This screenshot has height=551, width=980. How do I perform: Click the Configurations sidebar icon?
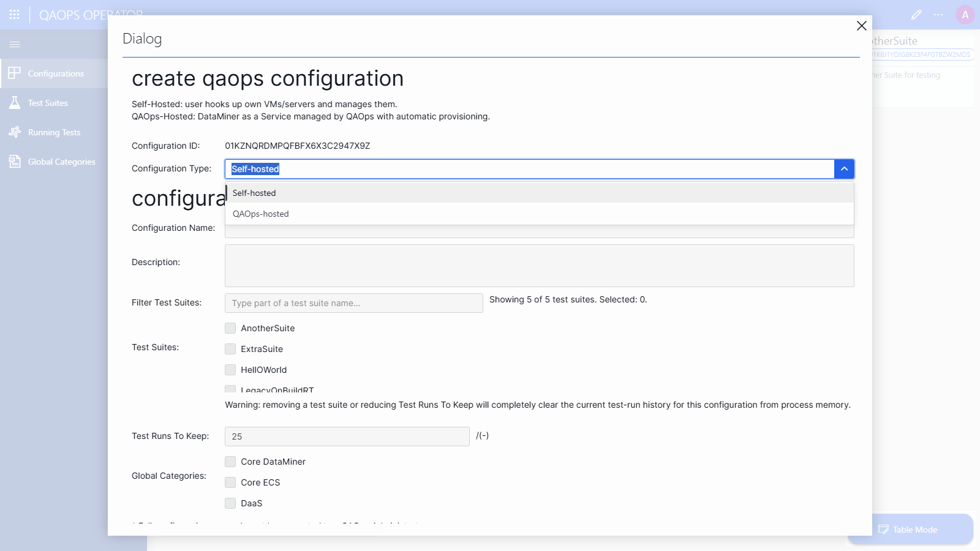click(x=15, y=73)
